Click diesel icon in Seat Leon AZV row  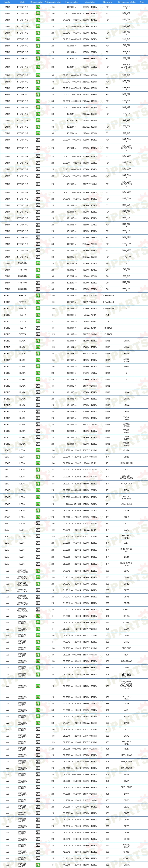coord(38,543)
